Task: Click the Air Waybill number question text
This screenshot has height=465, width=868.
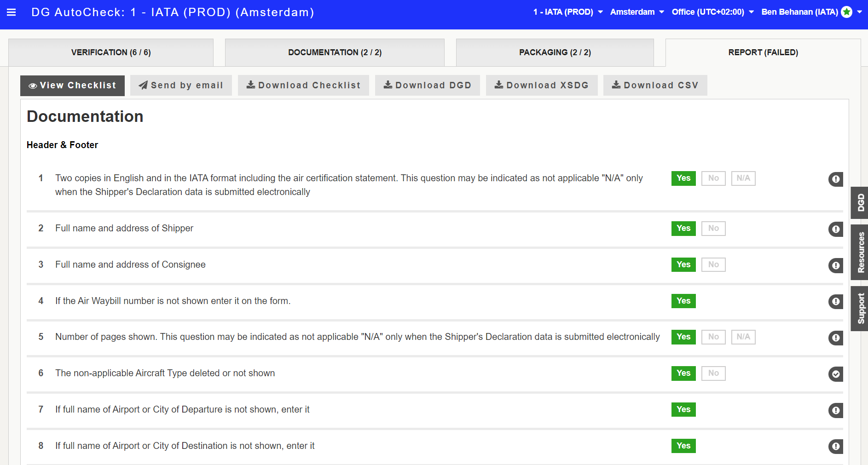Action: [x=173, y=301]
